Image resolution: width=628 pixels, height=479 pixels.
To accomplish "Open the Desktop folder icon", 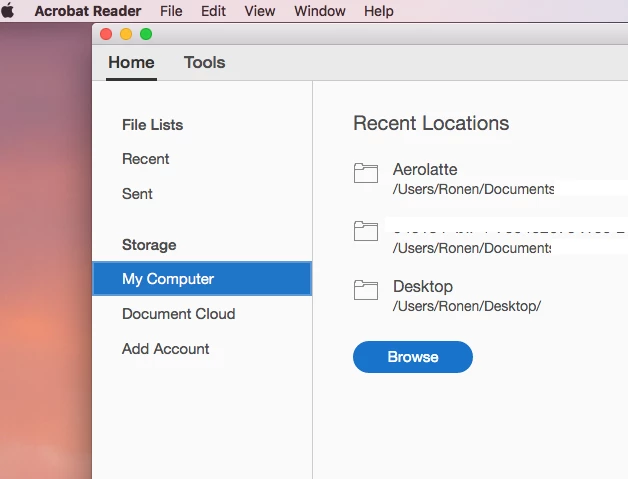I will click(x=366, y=290).
